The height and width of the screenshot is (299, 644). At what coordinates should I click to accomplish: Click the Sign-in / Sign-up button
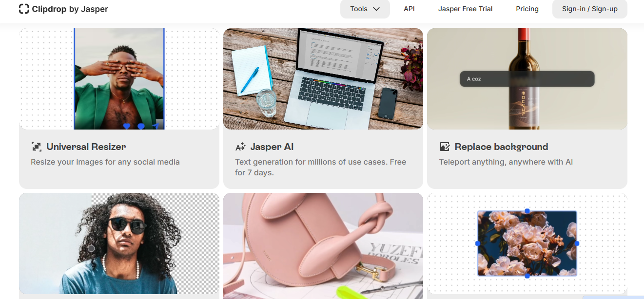click(x=589, y=9)
